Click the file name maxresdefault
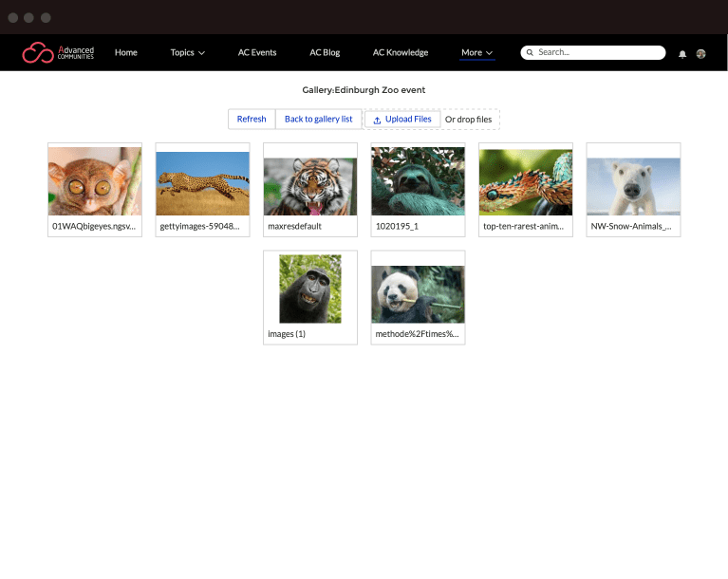The height and width of the screenshot is (579, 728). (x=294, y=226)
